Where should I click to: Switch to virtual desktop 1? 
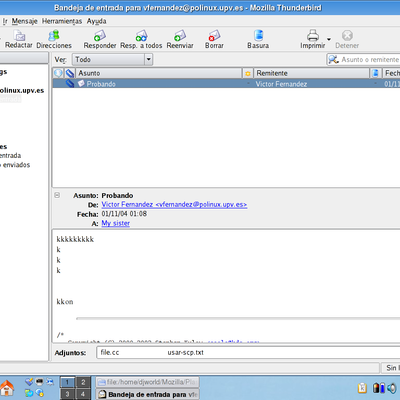click(67, 382)
